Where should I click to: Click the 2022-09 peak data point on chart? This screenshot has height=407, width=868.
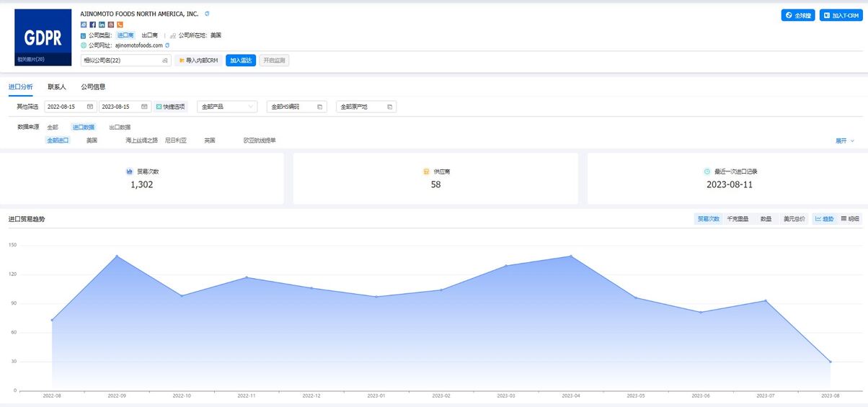(117, 256)
